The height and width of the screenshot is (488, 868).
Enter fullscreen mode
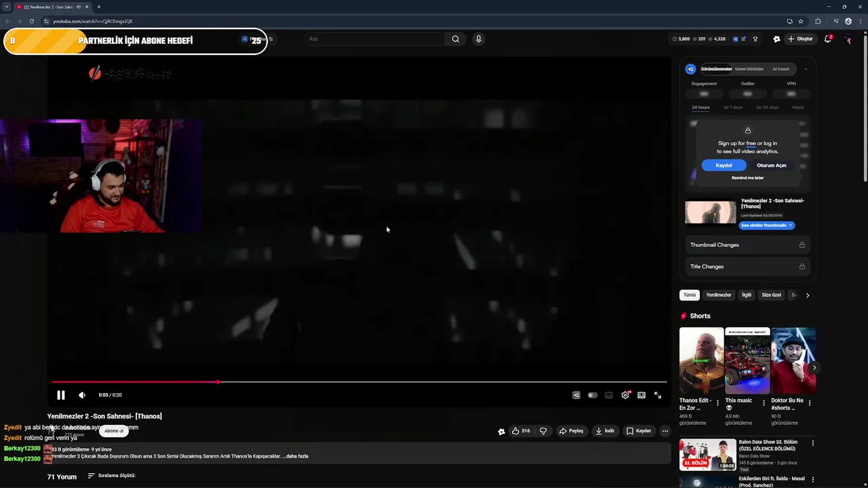click(x=658, y=395)
